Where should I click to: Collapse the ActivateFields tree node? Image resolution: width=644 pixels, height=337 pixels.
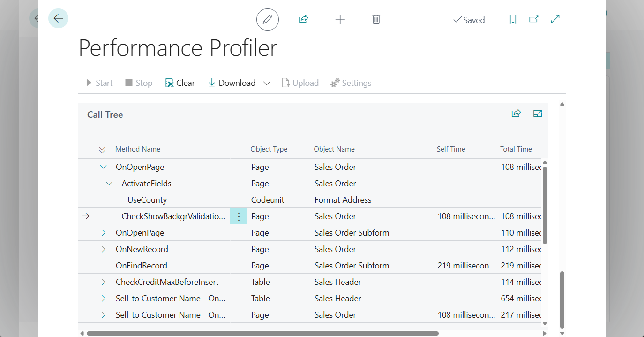point(109,184)
